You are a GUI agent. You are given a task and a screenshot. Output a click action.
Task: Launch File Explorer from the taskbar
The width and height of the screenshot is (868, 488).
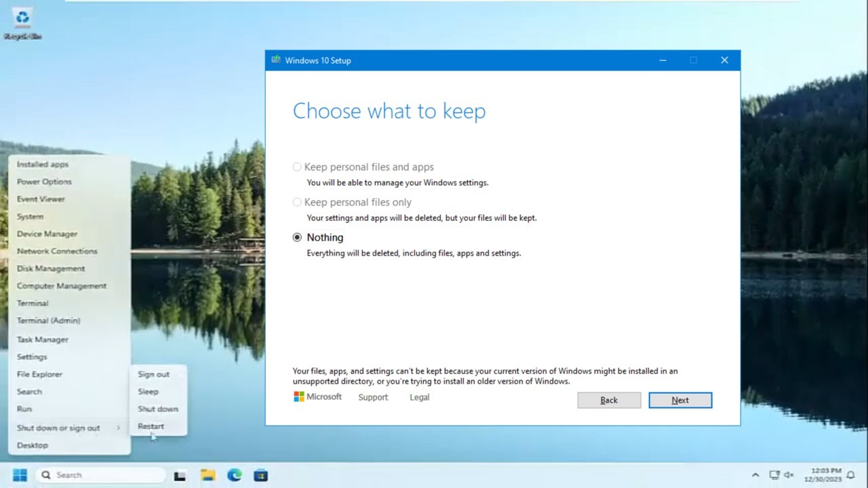point(208,475)
